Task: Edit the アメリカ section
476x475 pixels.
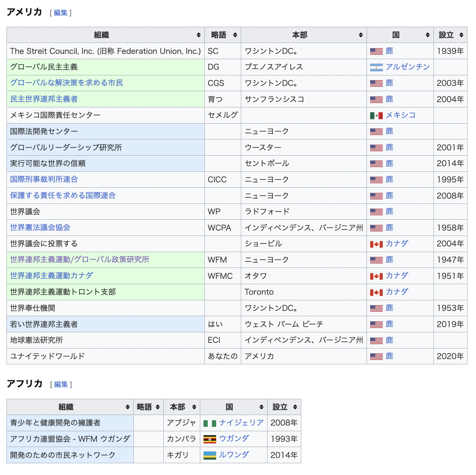Action: [x=60, y=13]
